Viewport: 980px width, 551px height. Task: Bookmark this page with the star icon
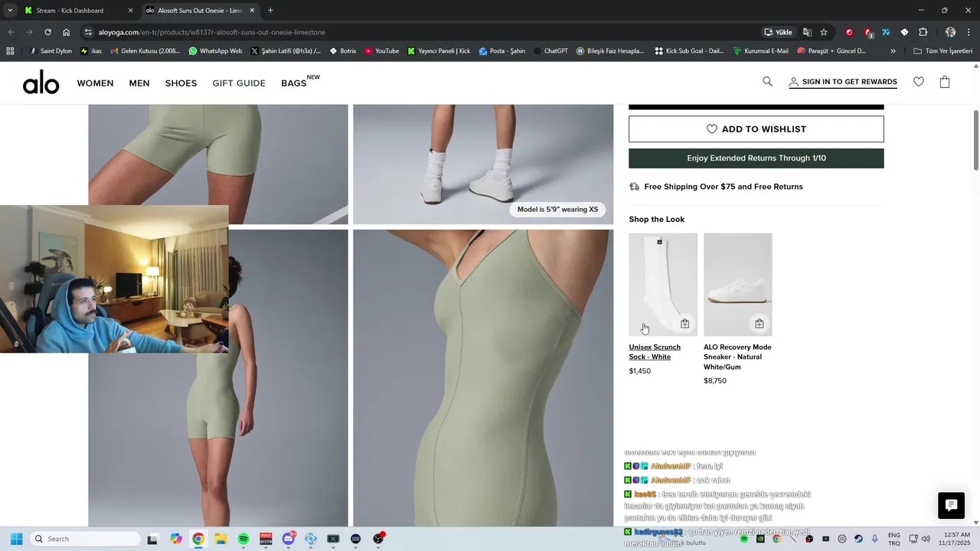(824, 32)
